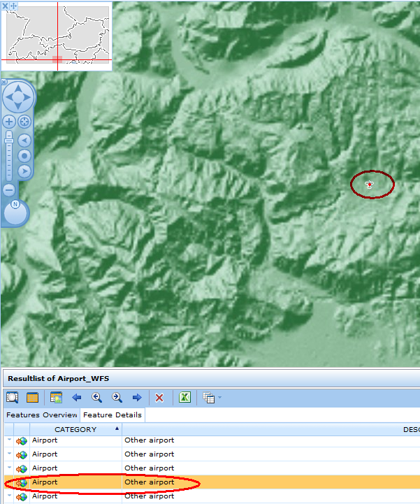
Task: Click the magnifier-over-table toolbar icon
Action: click(x=12, y=398)
